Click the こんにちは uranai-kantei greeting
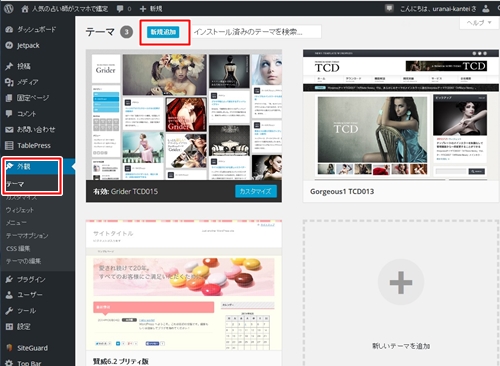 coord(438,9)
